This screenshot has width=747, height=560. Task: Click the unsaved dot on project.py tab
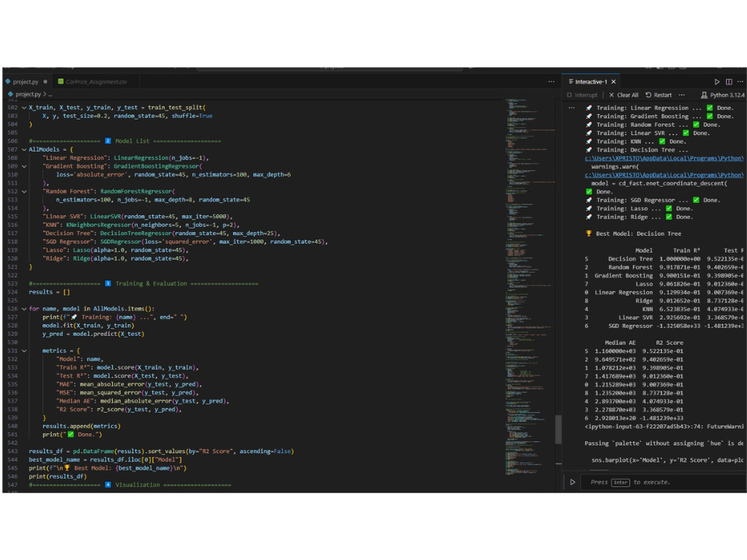(x=46, y=81)
